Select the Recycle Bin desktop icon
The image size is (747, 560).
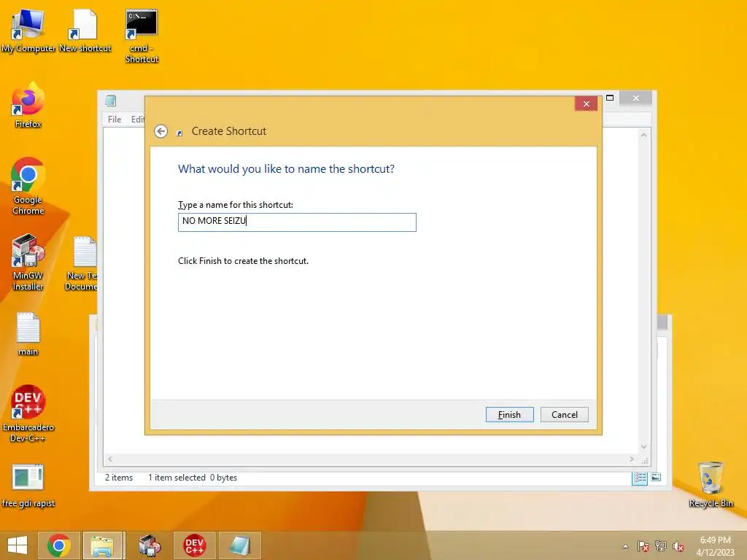(x=711, y=485)
